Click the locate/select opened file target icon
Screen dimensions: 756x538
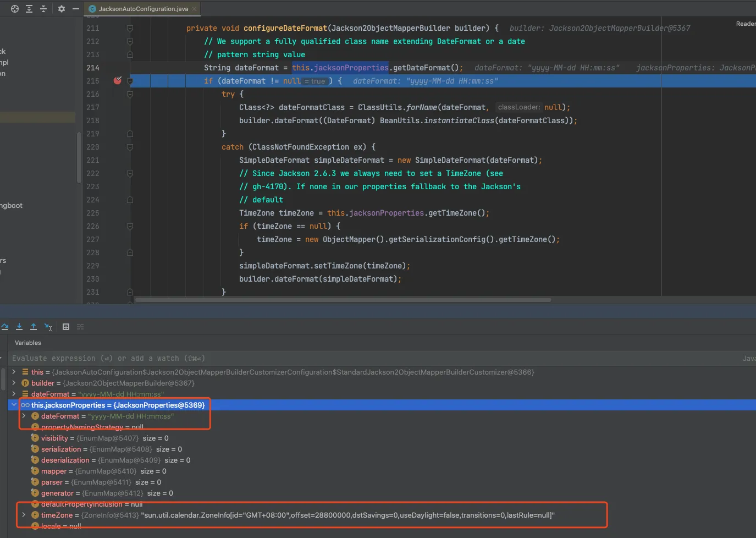15,9
